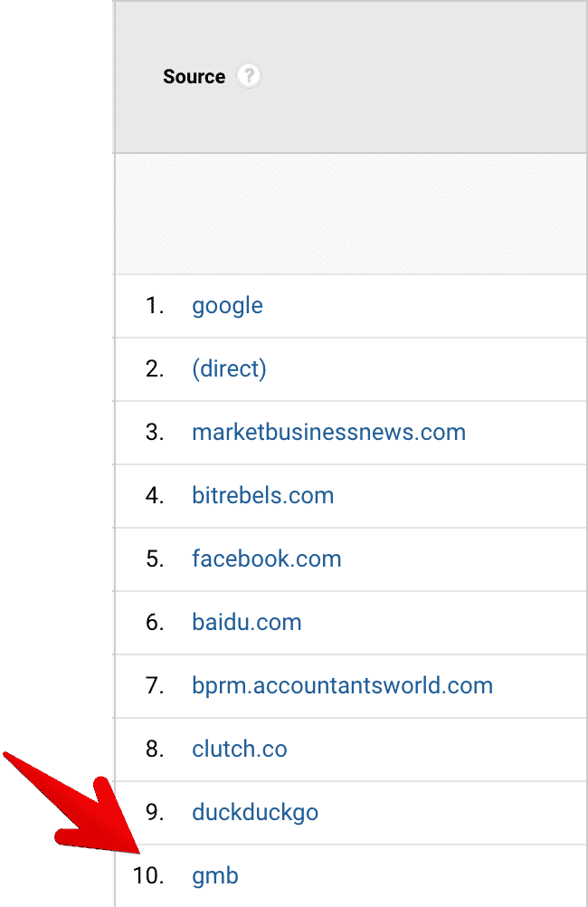The height and width of the screenshot is (907, 588).
Task: View facebook.com referral details
Action: [x=267, y=559]
